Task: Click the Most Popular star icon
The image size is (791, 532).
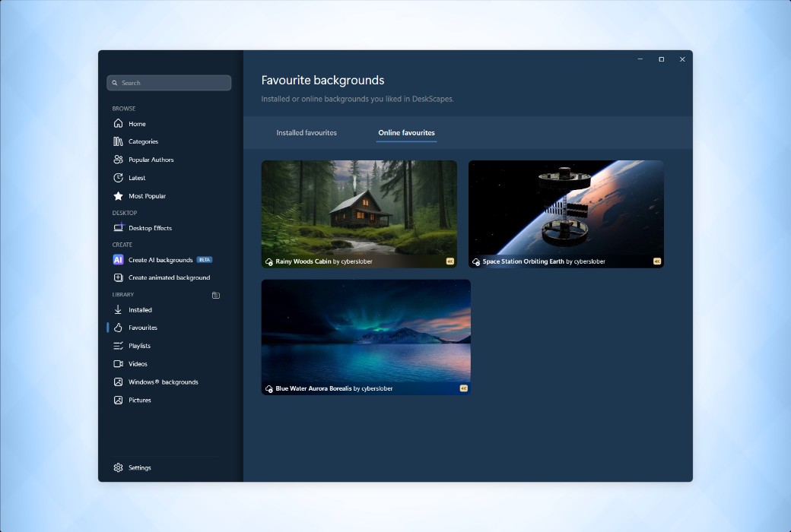Action: (118, 195)
